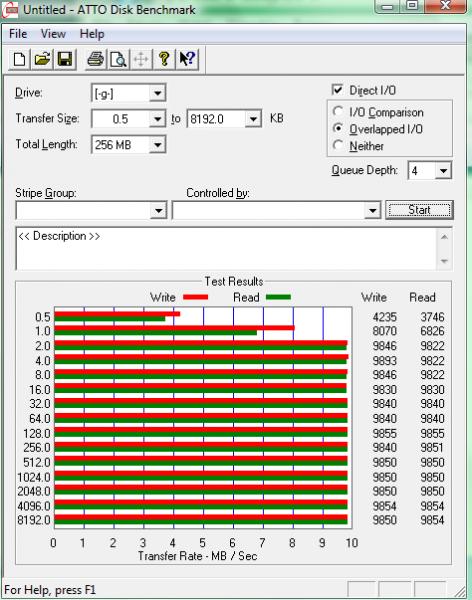Open the Queue Depth dropdown
The height and width of the screenshot is (600, 472).
pos(443,170)
